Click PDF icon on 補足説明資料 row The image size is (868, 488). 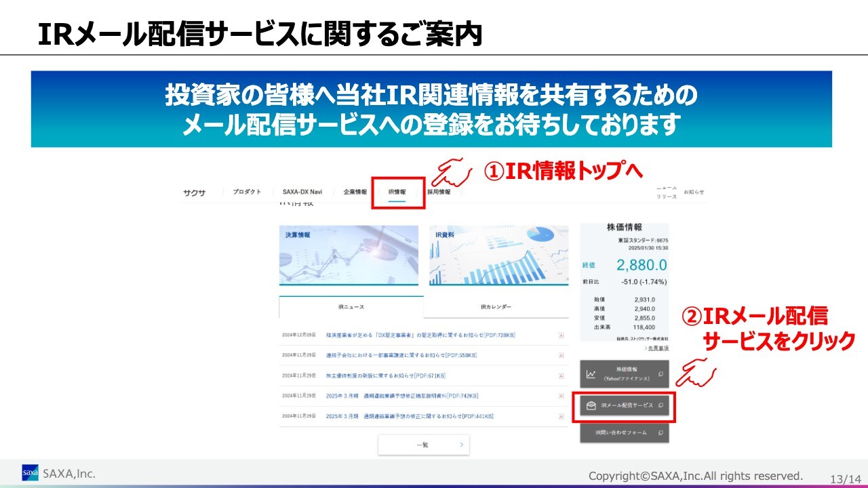coord(561,396)
